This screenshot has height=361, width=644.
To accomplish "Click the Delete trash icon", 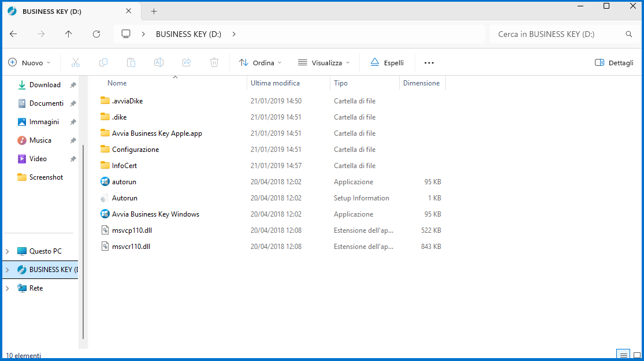I will (x=214, y=62).
